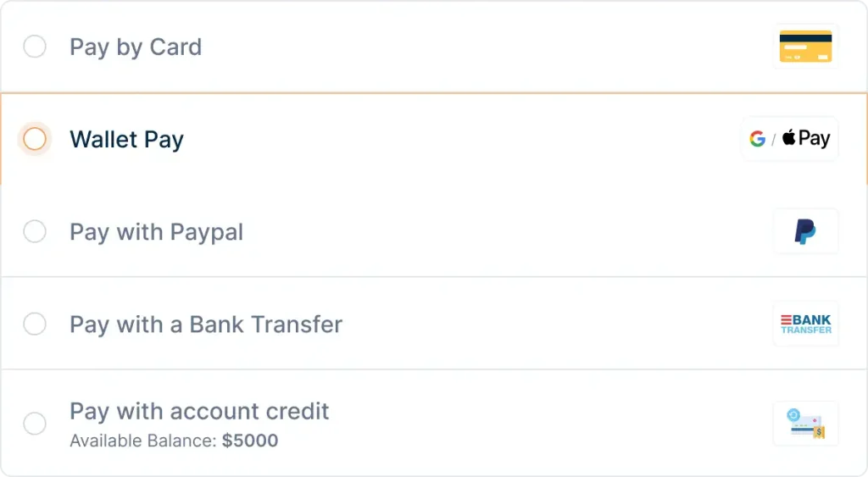
Task: Select the Pay with Paypal radio button
Action: (x=34, y=231)
